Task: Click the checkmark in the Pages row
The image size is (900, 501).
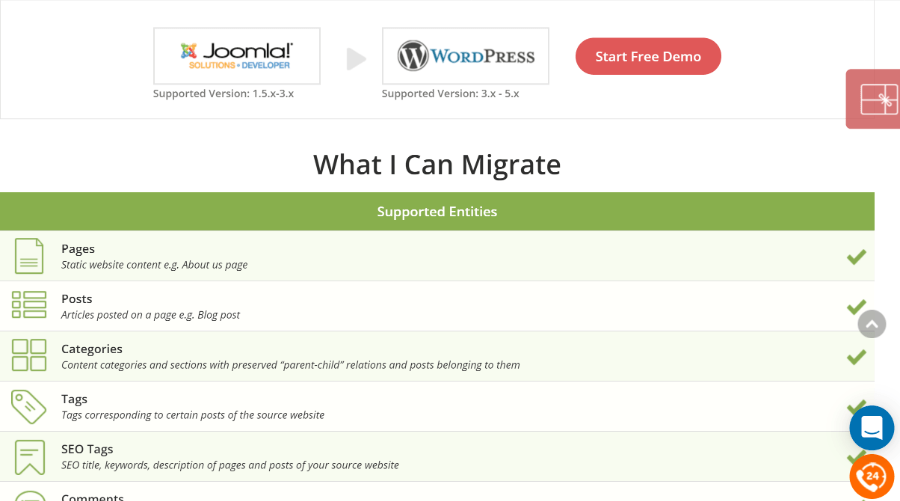Action: click(856, 257)
